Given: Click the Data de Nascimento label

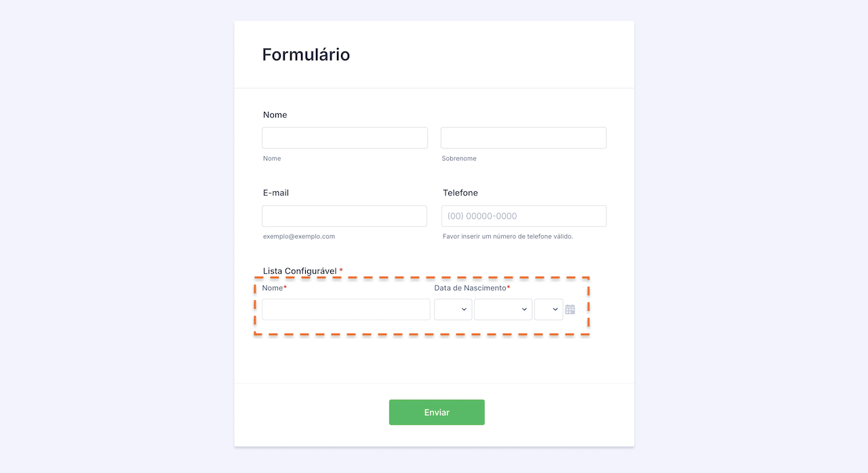Looking at the screenshot, I should tap(471, 287).
